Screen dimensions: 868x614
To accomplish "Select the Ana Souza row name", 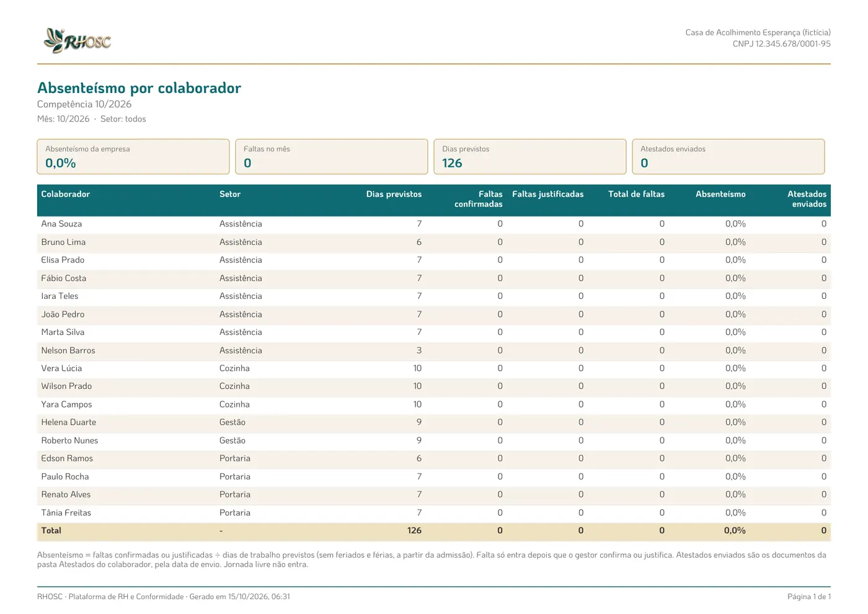I will [61, 224].
